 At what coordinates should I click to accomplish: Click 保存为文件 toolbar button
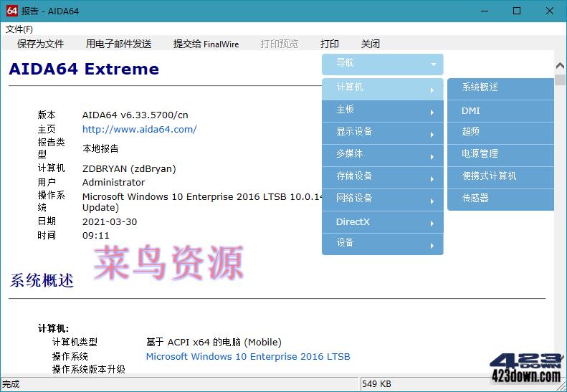pyautogui.click(x=40, y=44)
